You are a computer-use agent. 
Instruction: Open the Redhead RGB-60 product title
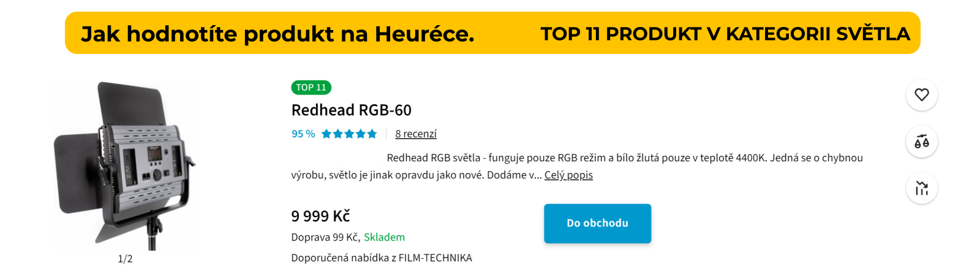(x=352, y=110)
